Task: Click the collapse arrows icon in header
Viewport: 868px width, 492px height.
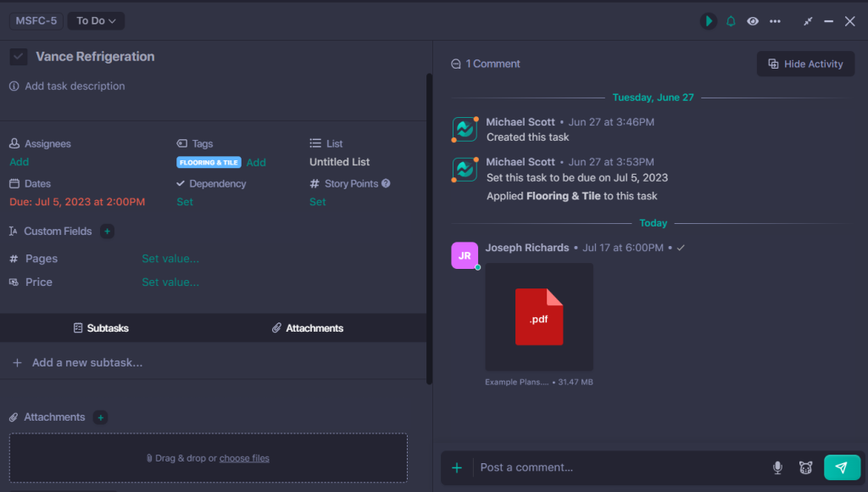Action: pyautogui.click(x=808, y=21)
